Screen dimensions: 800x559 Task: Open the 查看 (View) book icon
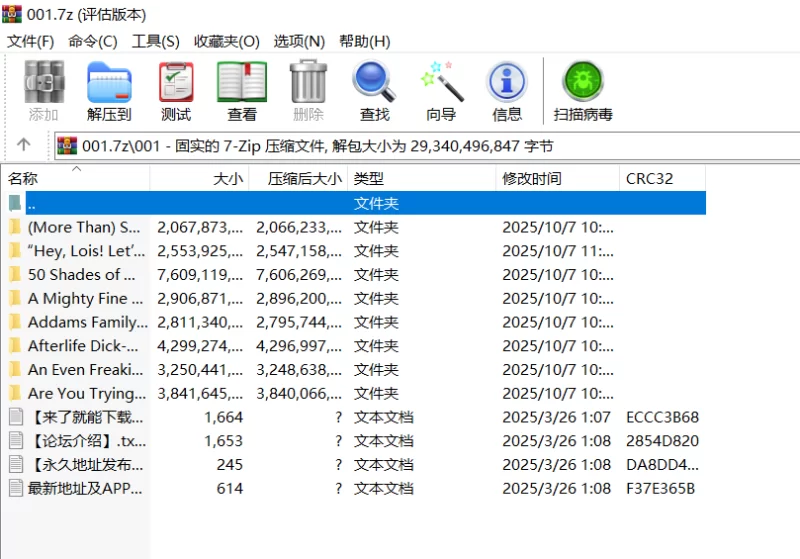(242, 90)
